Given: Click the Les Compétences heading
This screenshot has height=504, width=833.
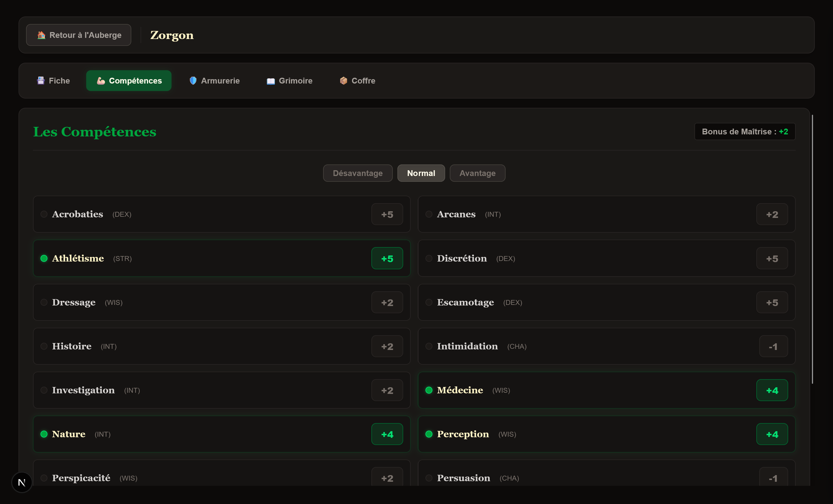Looking at the screenshot, I should (95, 132).
